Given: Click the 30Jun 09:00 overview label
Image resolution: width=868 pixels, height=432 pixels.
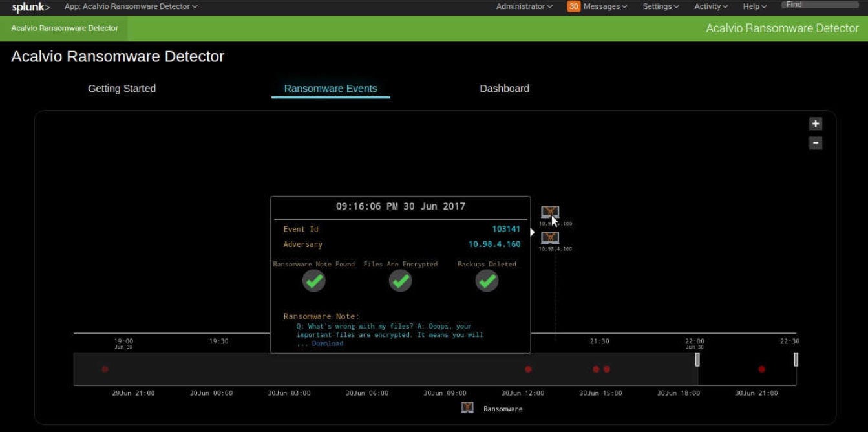Looking at the screenshot, I should click(445, 393).
